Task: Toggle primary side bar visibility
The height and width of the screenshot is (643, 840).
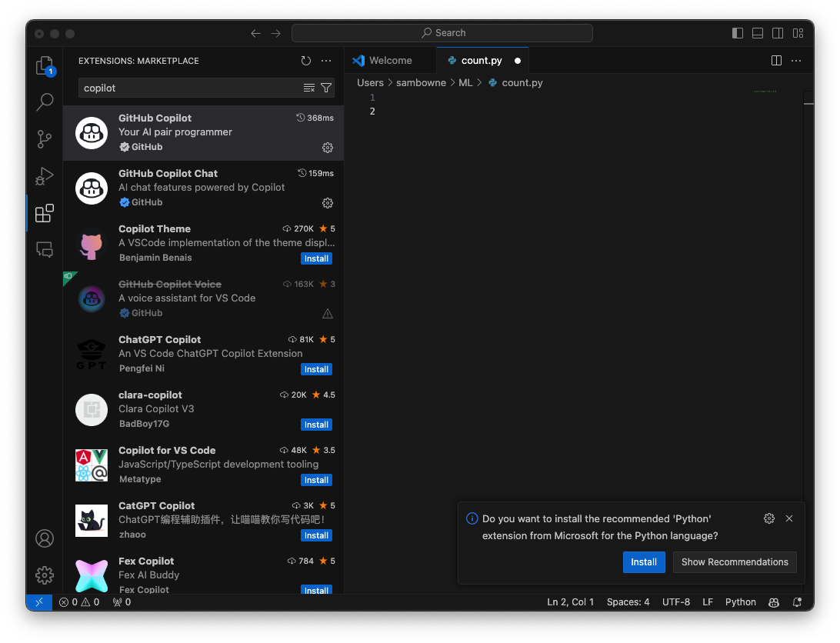Action: pos(738,33)
